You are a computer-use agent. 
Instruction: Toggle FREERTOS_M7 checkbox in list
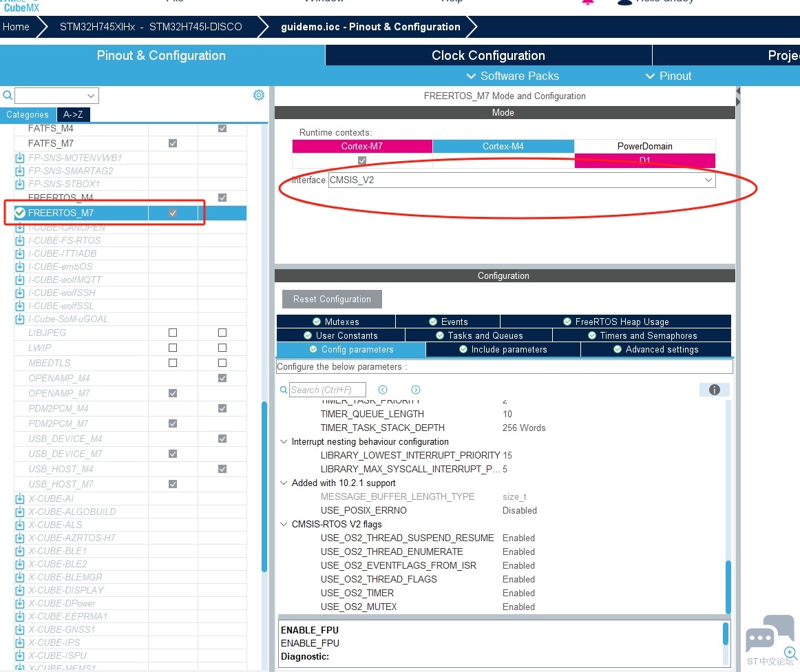click(173, 213)
